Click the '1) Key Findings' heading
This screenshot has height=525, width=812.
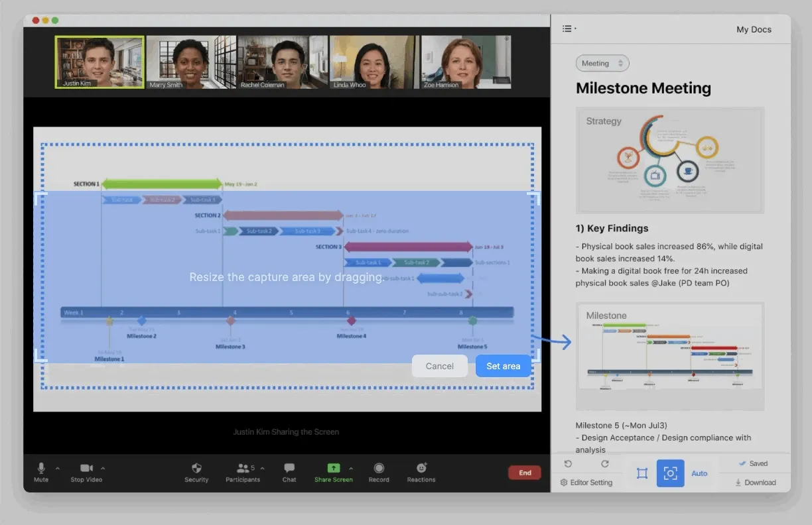(612, 228)
